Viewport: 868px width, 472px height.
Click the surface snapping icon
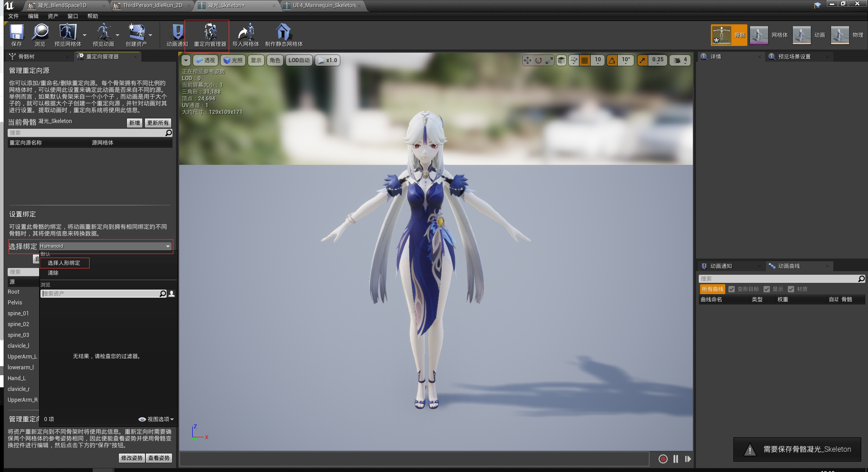tap(574, 60)
